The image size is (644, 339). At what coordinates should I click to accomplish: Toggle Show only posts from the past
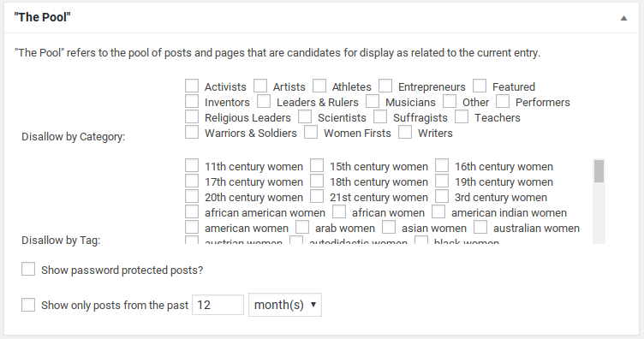pyautogui.click(x=28, y=305)
